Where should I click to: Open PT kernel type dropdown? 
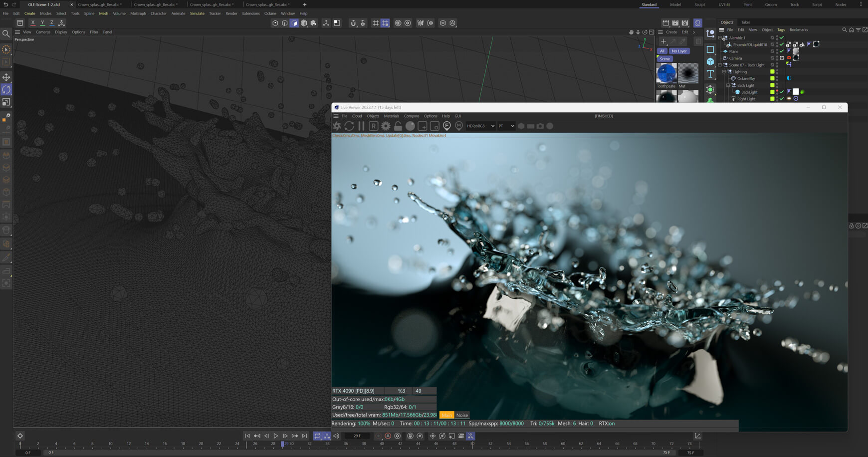tap(506, 126)
